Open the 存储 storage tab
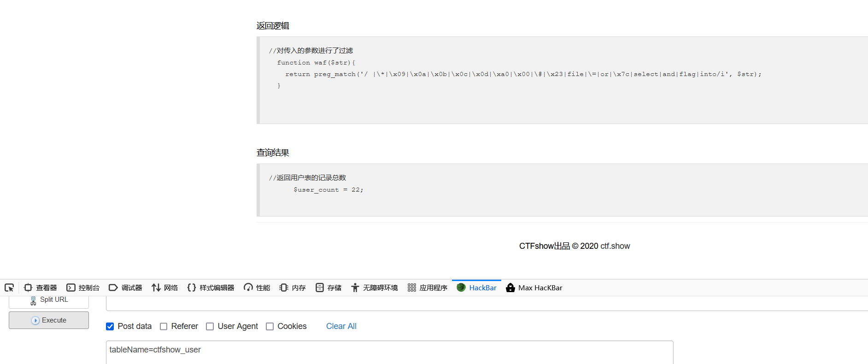 pos(328,288)
